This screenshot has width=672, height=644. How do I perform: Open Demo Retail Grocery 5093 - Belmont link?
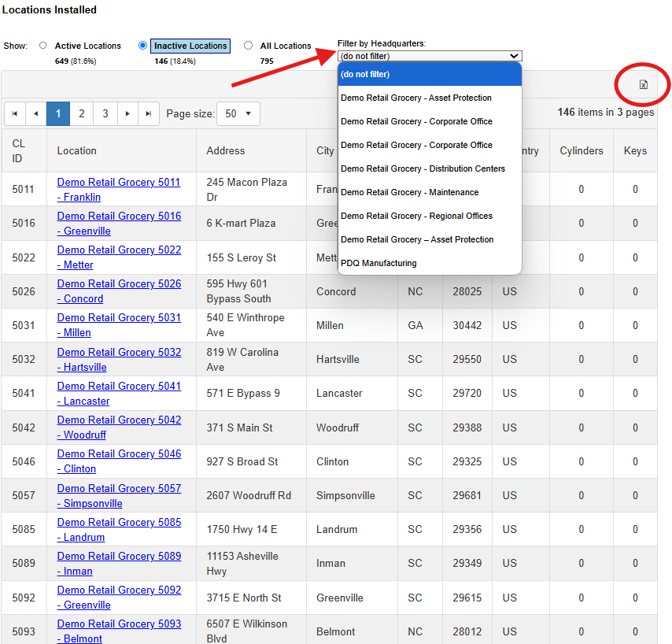(119, 631)
